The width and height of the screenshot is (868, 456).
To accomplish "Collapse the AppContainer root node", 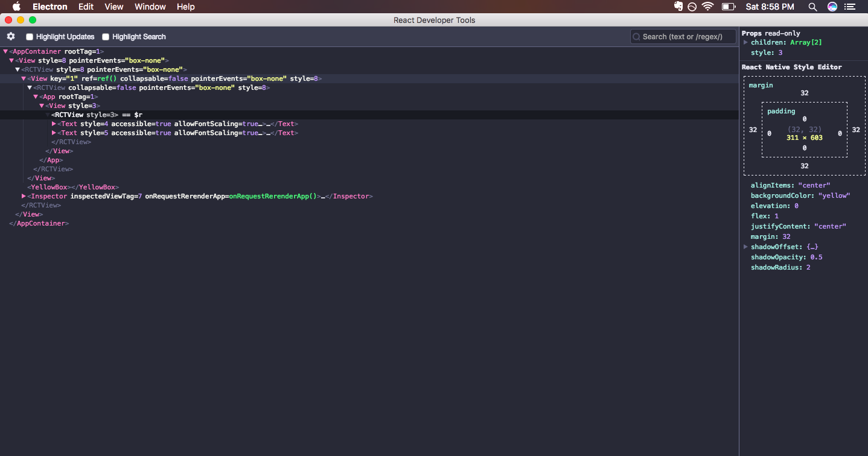I will coord(5,51).
